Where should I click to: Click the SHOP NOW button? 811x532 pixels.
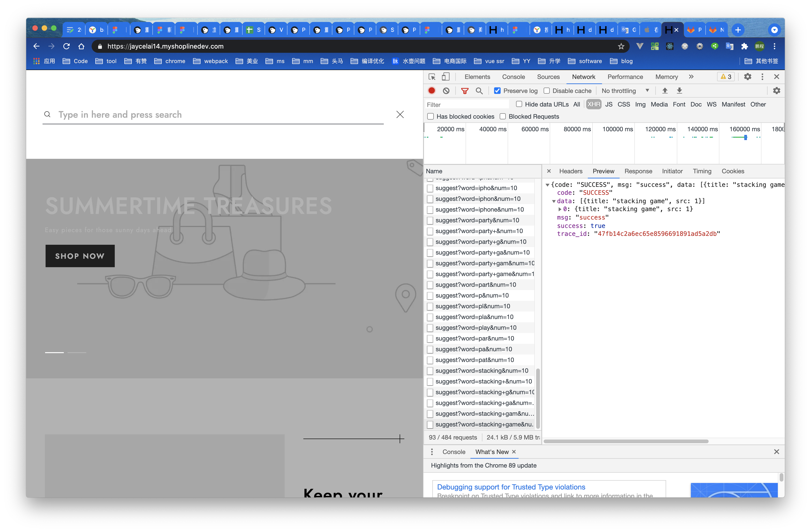tap(80, 256)
